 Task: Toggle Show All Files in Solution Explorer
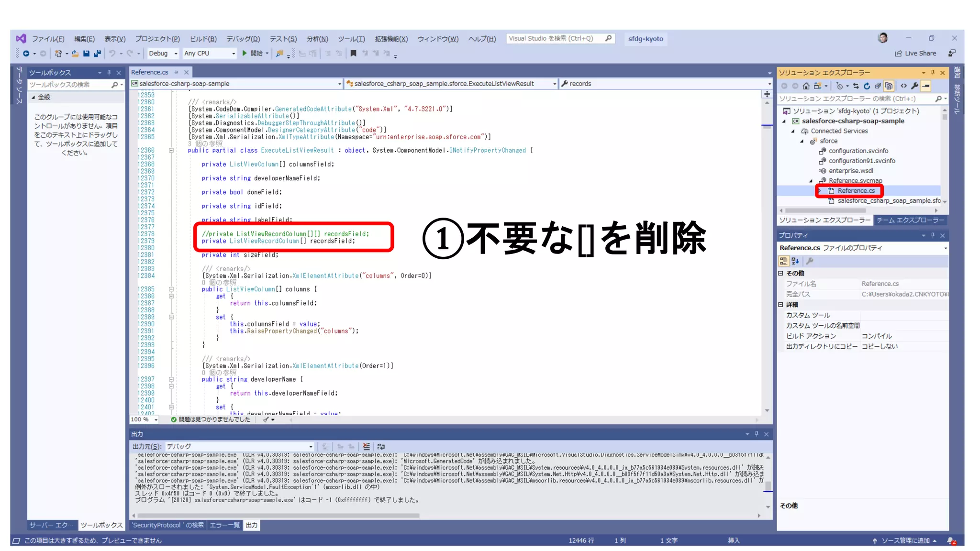[x=889, y=86]
